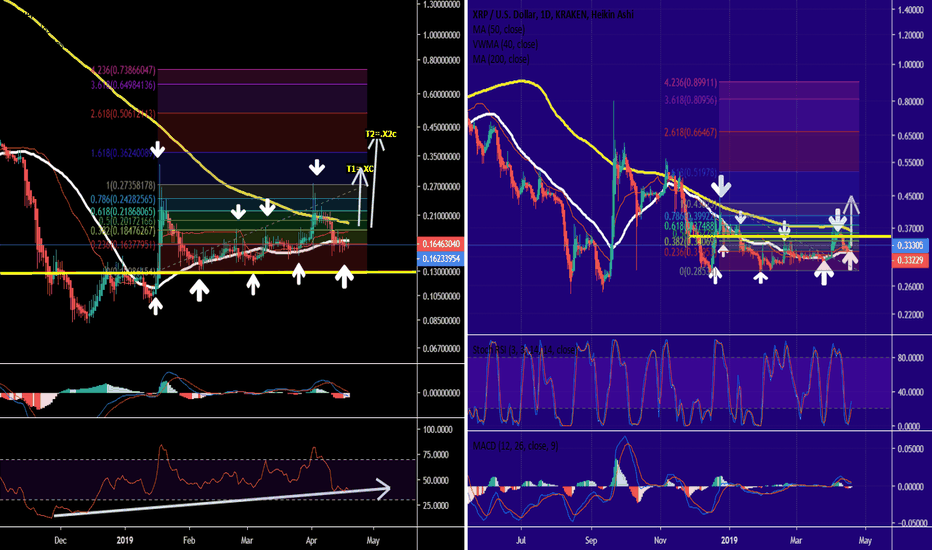Click the 1.40000 price axis value
The width and height of the screenshot is (932, 550).
[911, 10]
